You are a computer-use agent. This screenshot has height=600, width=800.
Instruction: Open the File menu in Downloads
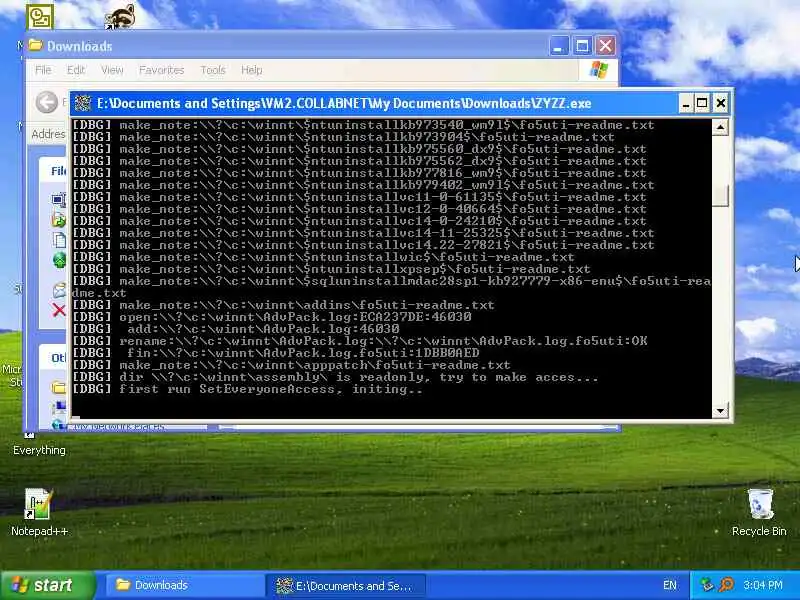pyautogui.click(x=43, y=70)
